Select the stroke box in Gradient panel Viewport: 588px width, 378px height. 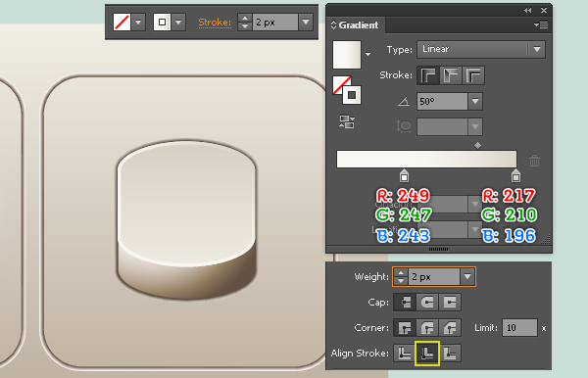pyautogui.click(x=352, y=95)
